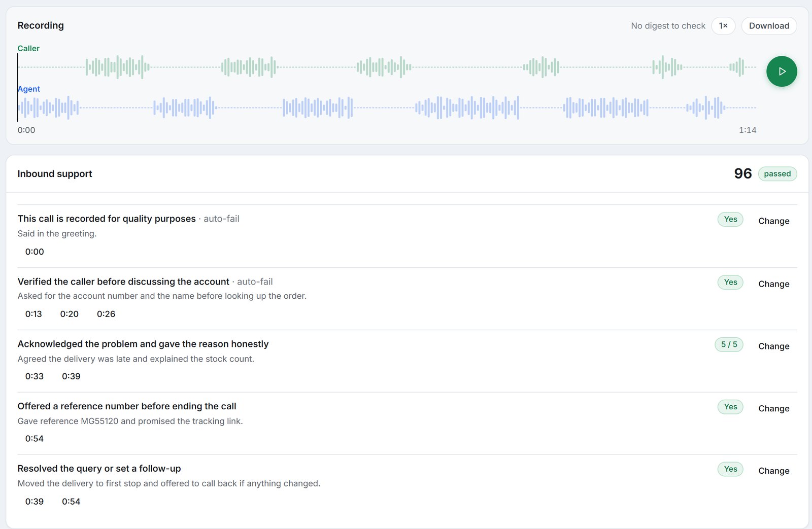Click 'Verified the caller before discussing the account' title
812x529 pixels.
[123, 281]
